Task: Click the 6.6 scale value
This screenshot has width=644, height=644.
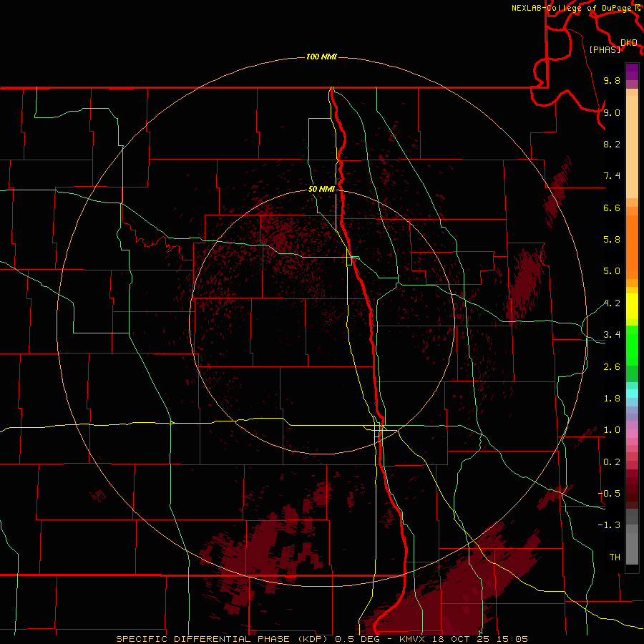Action: pyautogui.click(x=612, y=208)
